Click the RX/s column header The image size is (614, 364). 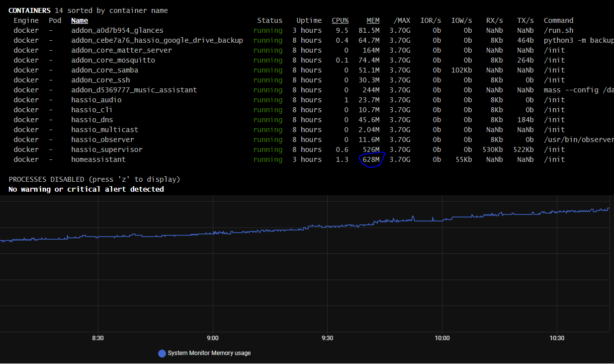(495, 20)
